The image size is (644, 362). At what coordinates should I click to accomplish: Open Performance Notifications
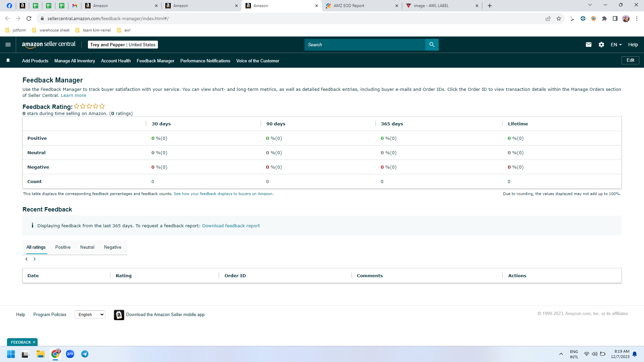point(205,61)
